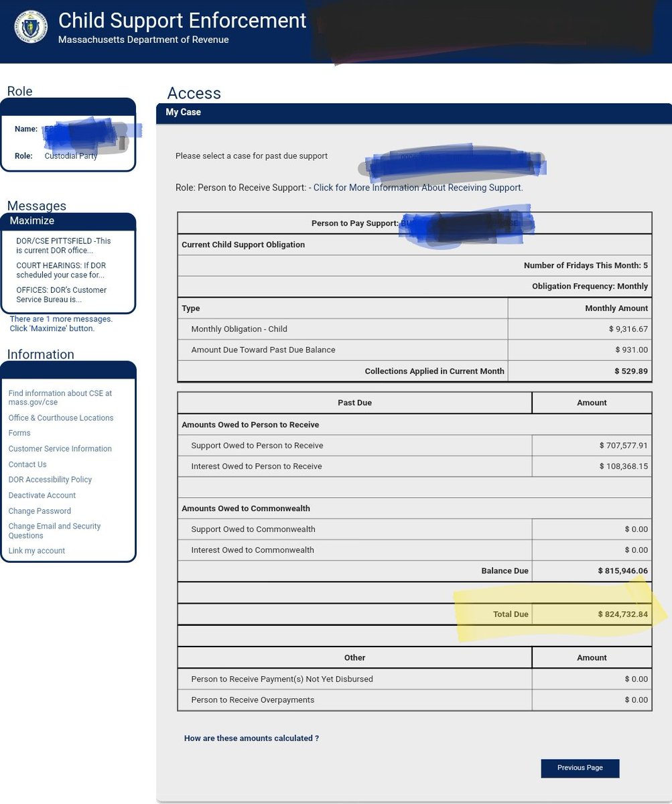Click 'Please select a case for past due support'
672x804 pixels.
pos(252,156)
